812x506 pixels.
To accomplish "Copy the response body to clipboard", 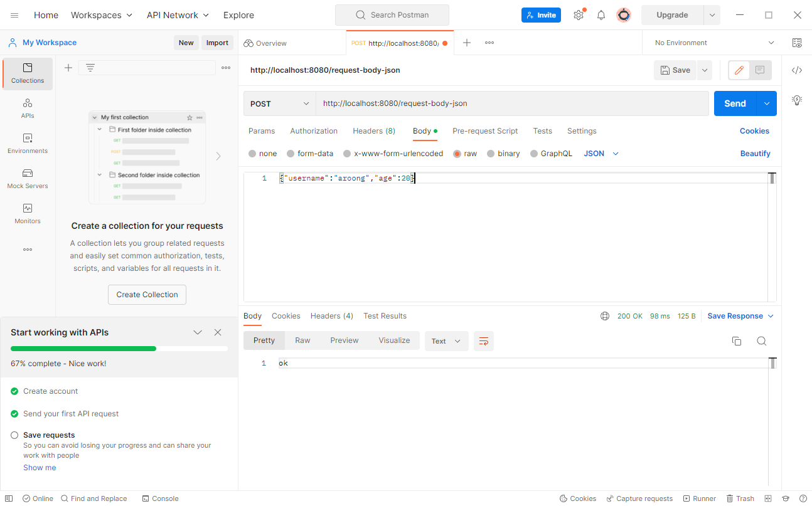I will 737,341.
